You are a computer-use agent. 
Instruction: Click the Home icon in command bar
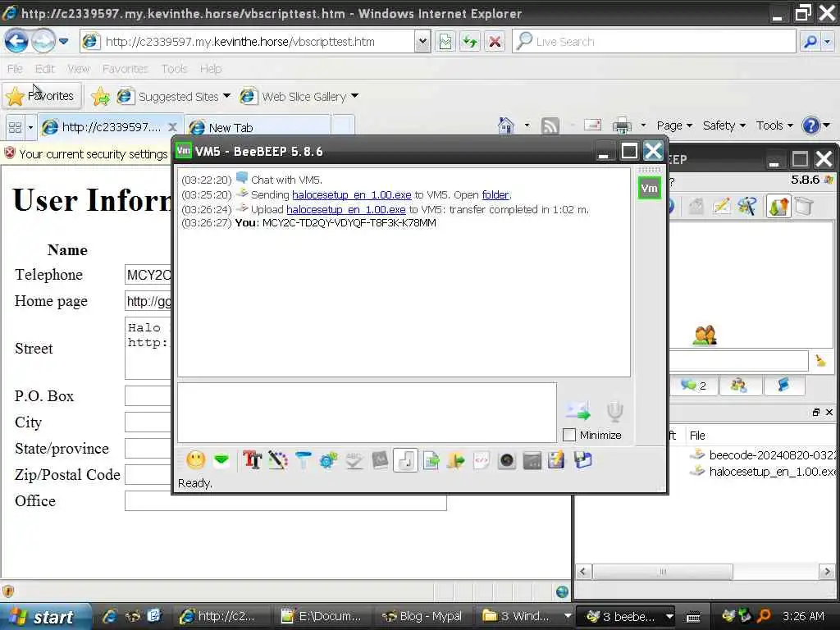pos(505,126)
